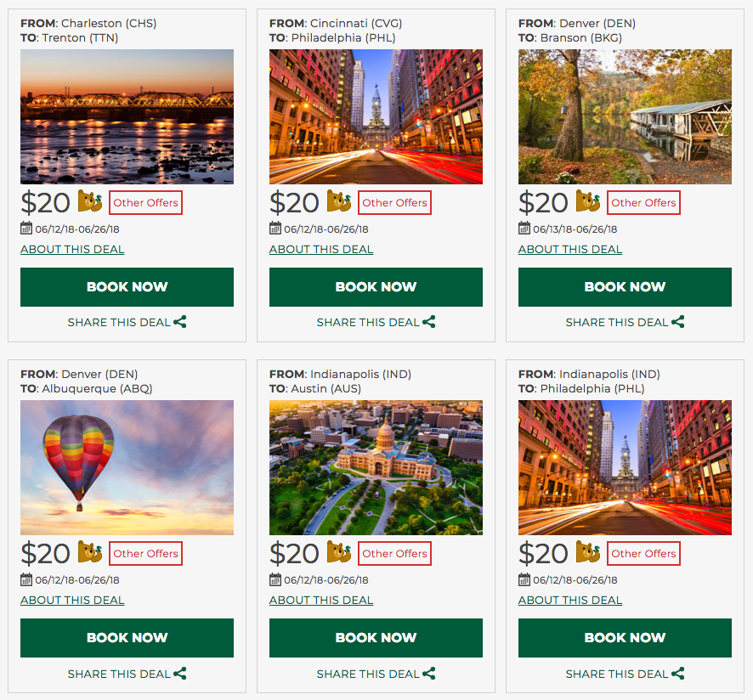Read About This Deal for Denver to Albuquerque
The image size is (753, 700).
point(72,601)
